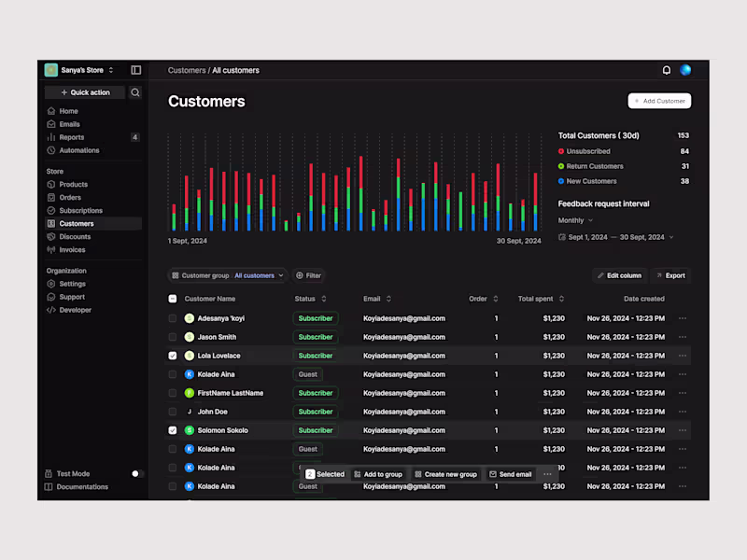Go to Orders in sidebar
Image resolution: width=747 pixels, height=560 pixels.
[70, 197]
